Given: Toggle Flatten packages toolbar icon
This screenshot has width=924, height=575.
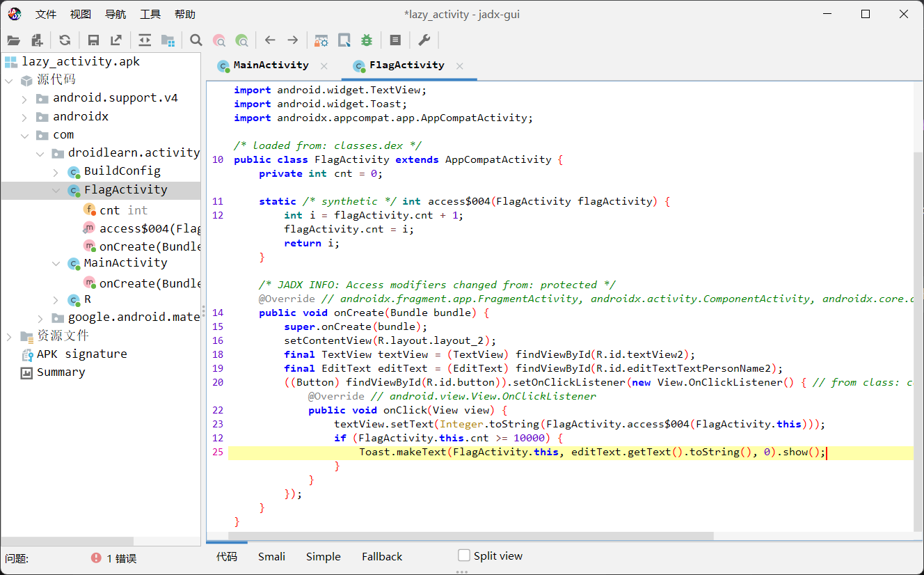Looking at the screenshot, I should [x=168, y=40].
